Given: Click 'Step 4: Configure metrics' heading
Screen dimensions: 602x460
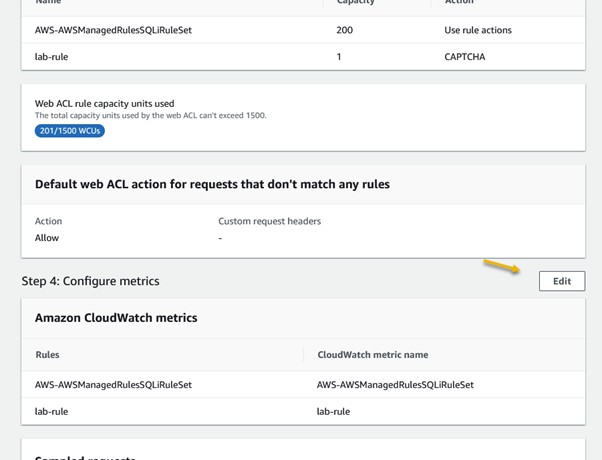Looking at the screenshot, I should pos(90,281).
